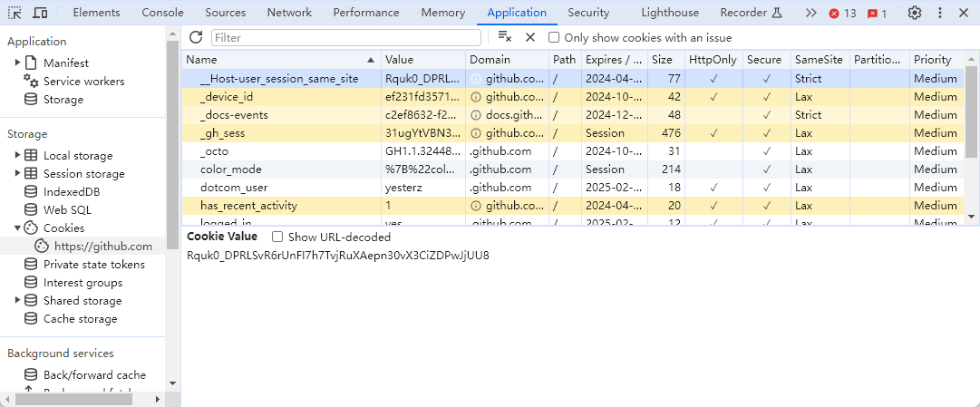The height and width of the screenshot is (407, 980).
Task: Sort by the Domain column header
Action: (508, 60)
